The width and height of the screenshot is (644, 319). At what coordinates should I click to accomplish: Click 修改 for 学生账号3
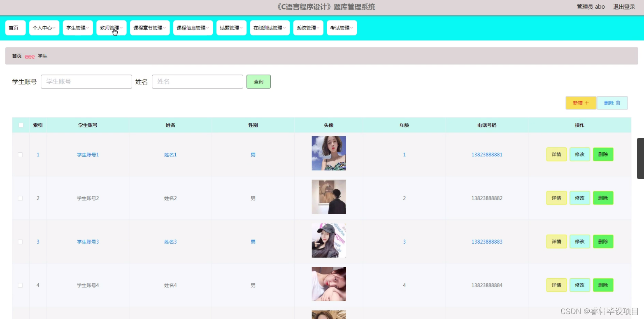(x=580, y=242)
